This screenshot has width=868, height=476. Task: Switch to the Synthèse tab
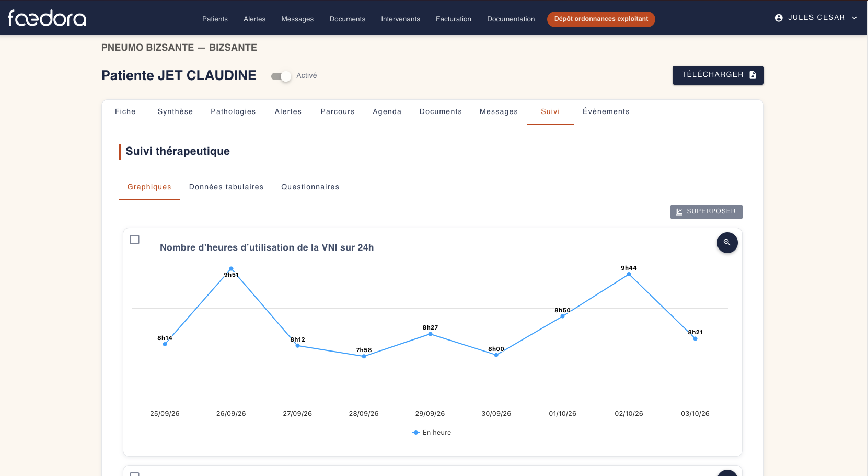tap(175, 112)
